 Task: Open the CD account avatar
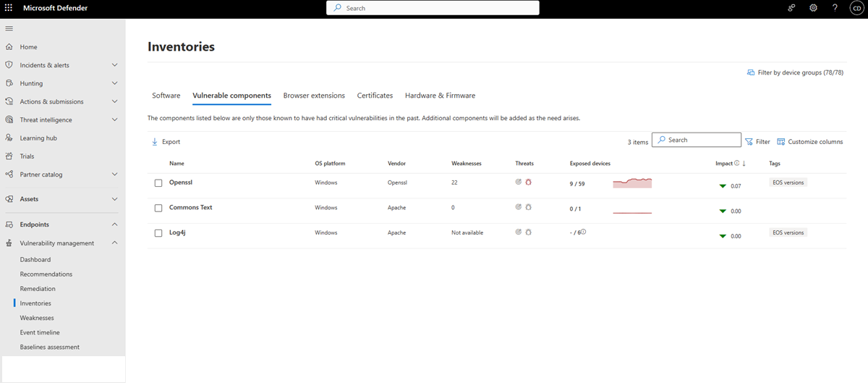(856, 8)
